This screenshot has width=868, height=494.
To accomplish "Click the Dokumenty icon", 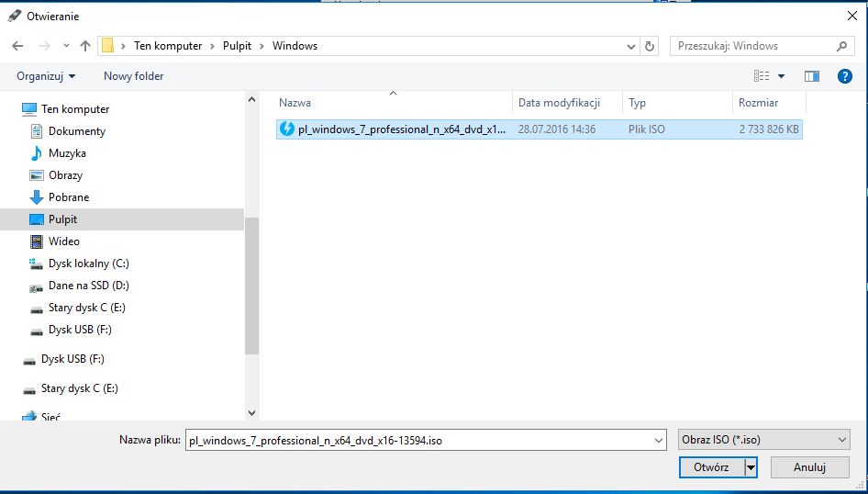I will pyautogui.click(x=37, y=131).
